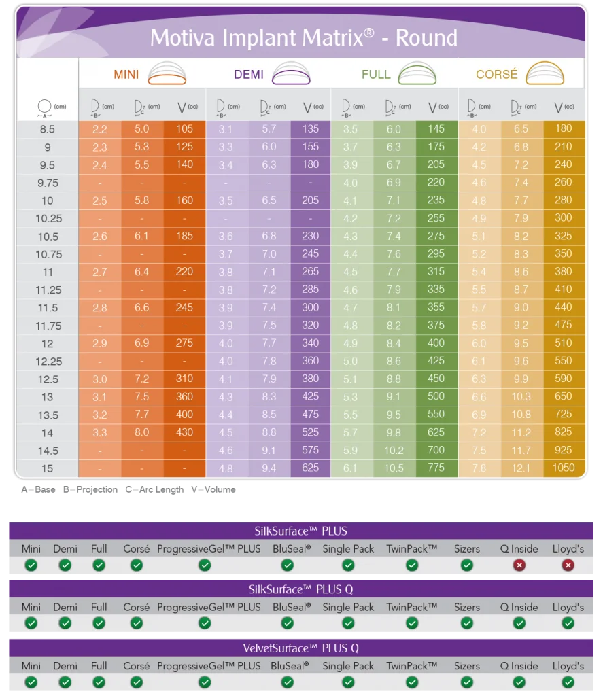Click check under Lloyd's in SilkSurface PLUS Q
Viewport: 603px width, 700px height.
(x=568, y=623)
